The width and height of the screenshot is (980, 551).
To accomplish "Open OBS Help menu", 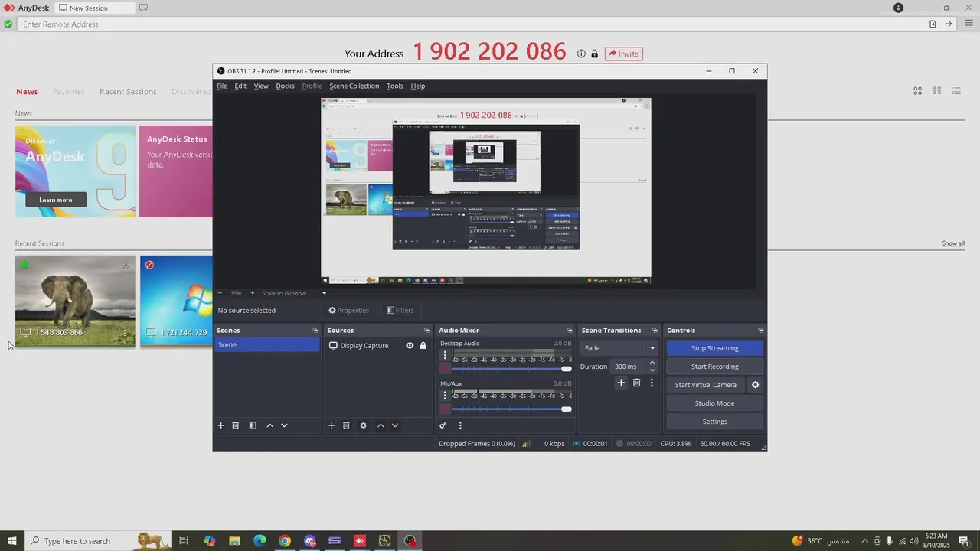I will 418,86.
